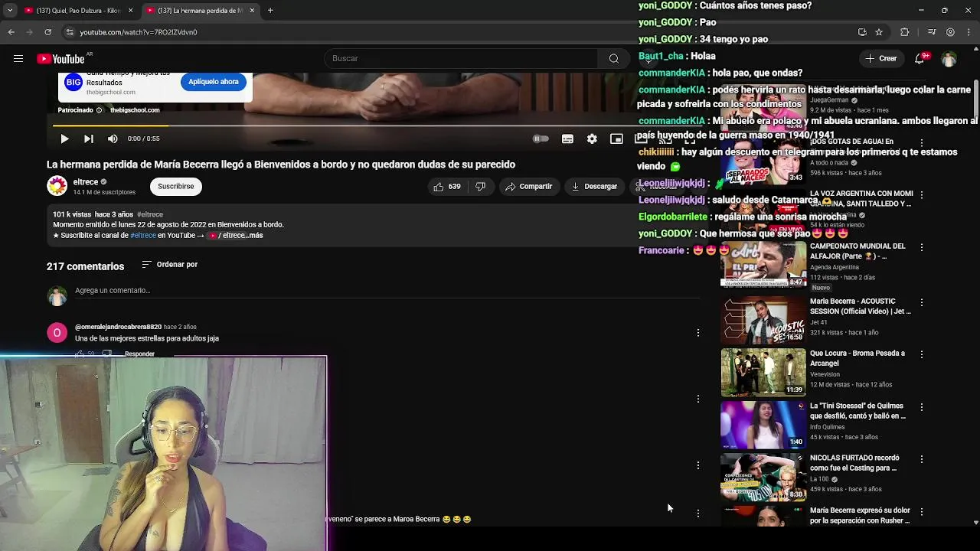Open options menu for omeralejandrocabrera comment
Screen dimensions: 980x551
(x=697, y=333)
